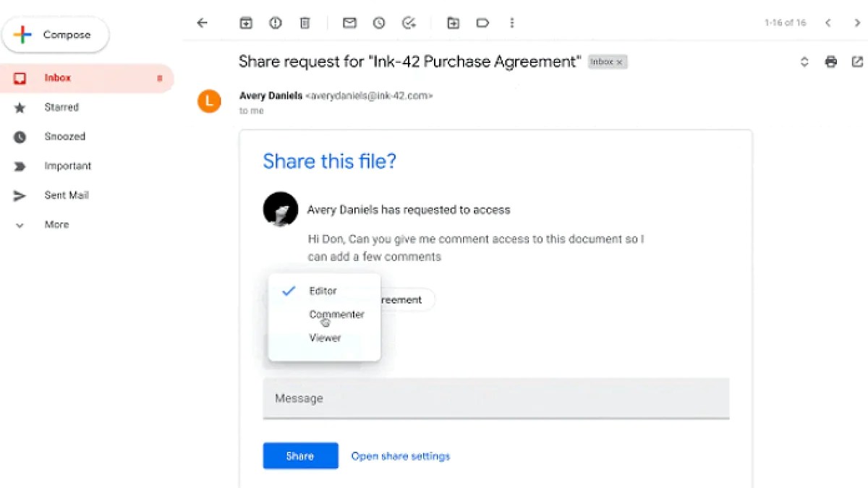The height and width of the screenshot is (488, 868).
Task: Switch to Sent Mail in the sidebar
Action: coord(66,194)
